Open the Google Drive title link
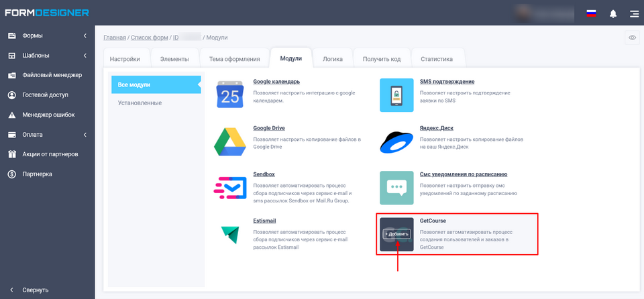The height and width of the screenshot is (299, 644). [x=269, y=128]
